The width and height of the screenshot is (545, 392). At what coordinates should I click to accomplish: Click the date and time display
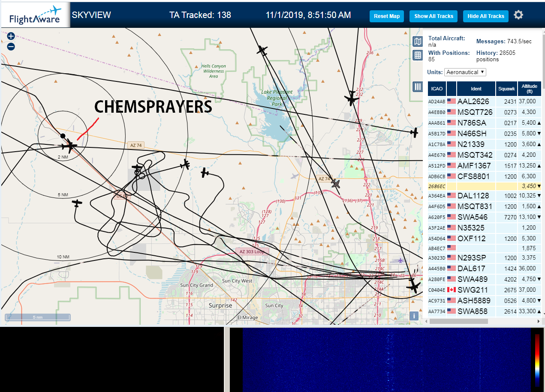[x=308, y=15]
